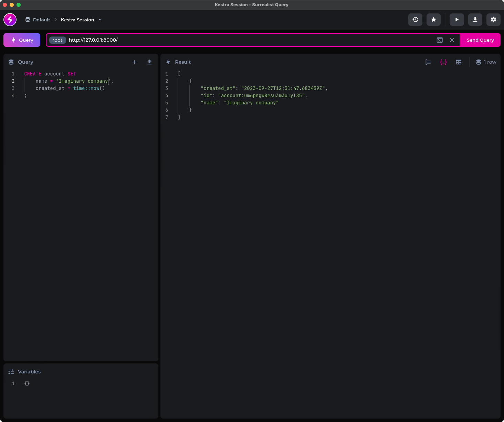504x422 pixels.
Task: Send Query to the database
Action: 480,40
